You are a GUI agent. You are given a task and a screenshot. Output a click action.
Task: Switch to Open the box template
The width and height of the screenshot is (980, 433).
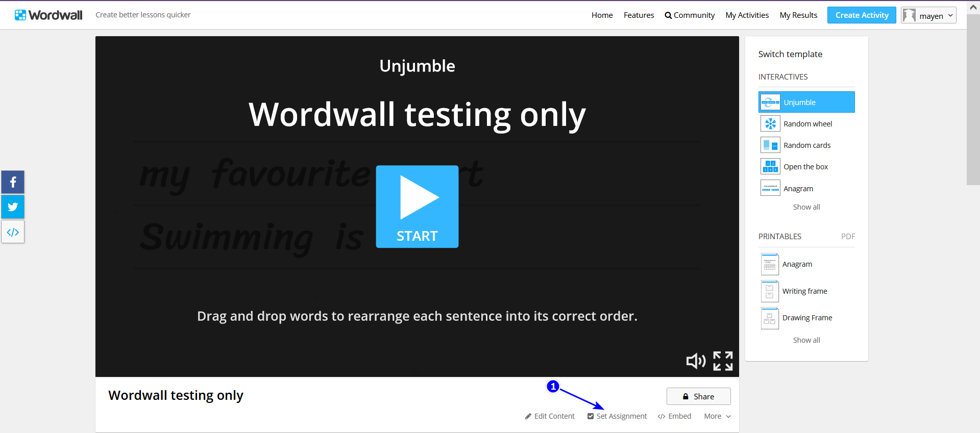(x=806, y=167)
